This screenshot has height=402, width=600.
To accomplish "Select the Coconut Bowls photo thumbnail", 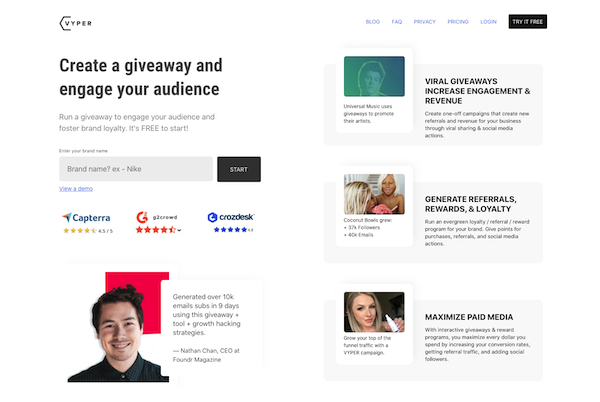I will [x=374, y=194].
